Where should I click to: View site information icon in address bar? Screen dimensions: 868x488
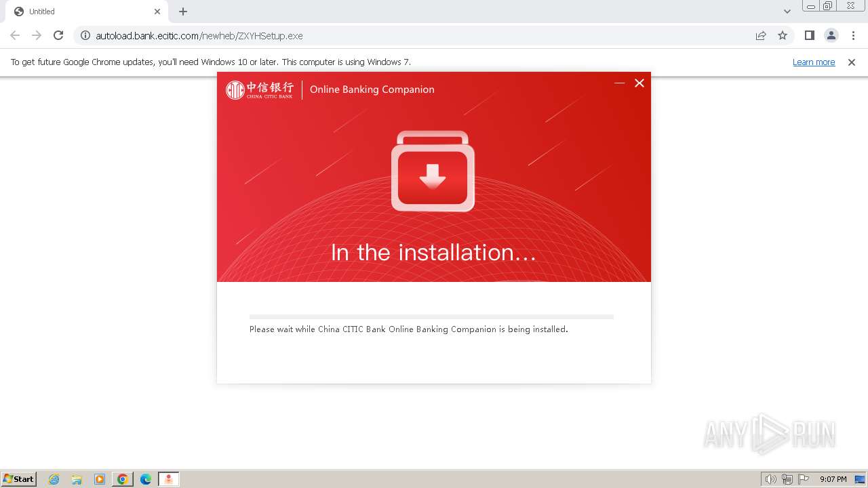85,35
